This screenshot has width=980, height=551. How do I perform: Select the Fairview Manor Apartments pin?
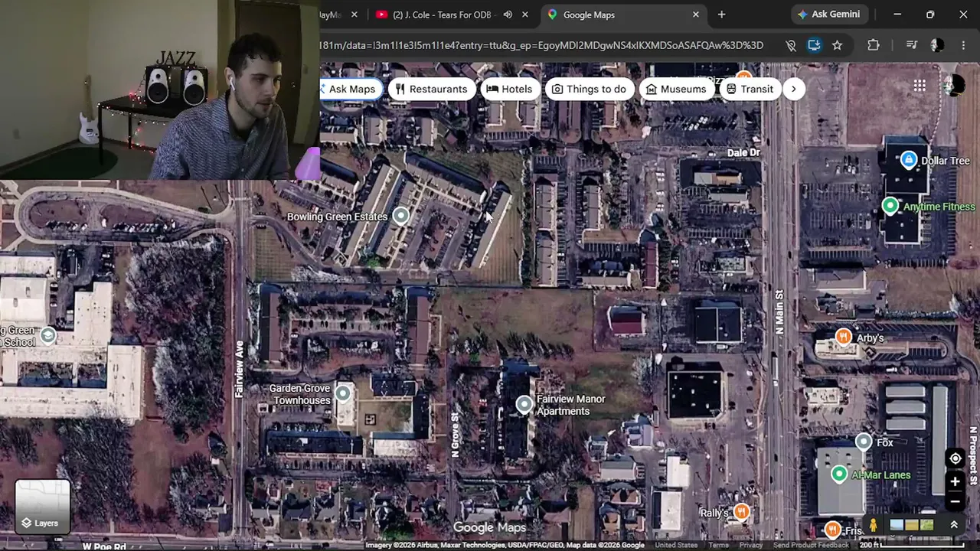pos(524,404)
